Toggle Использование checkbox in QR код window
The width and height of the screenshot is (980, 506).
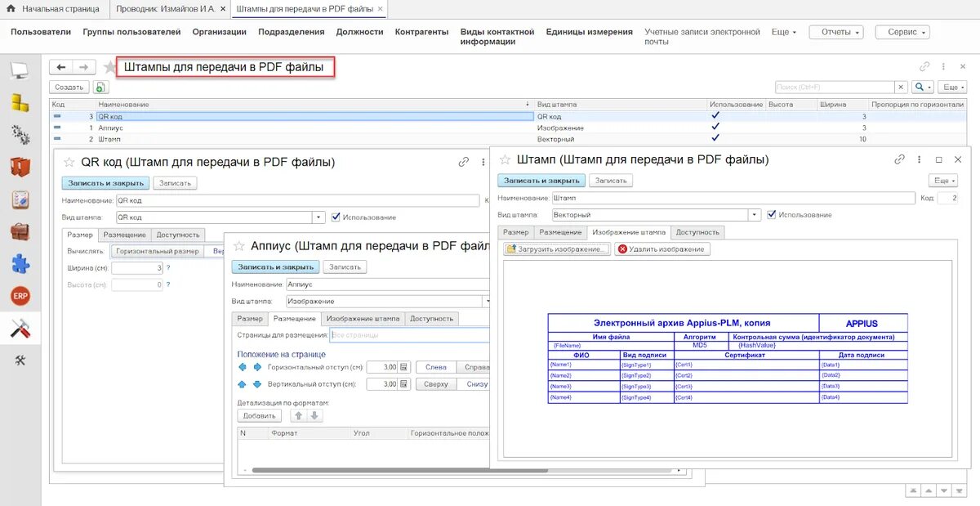(336, 217)
